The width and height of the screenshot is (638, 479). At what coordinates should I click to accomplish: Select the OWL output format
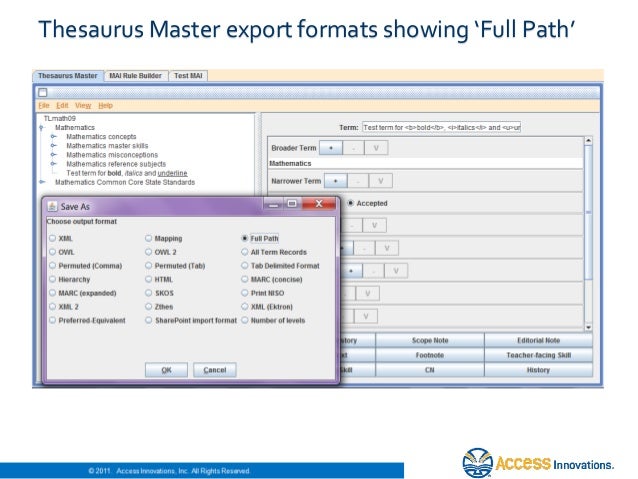[x=52, y=252]
